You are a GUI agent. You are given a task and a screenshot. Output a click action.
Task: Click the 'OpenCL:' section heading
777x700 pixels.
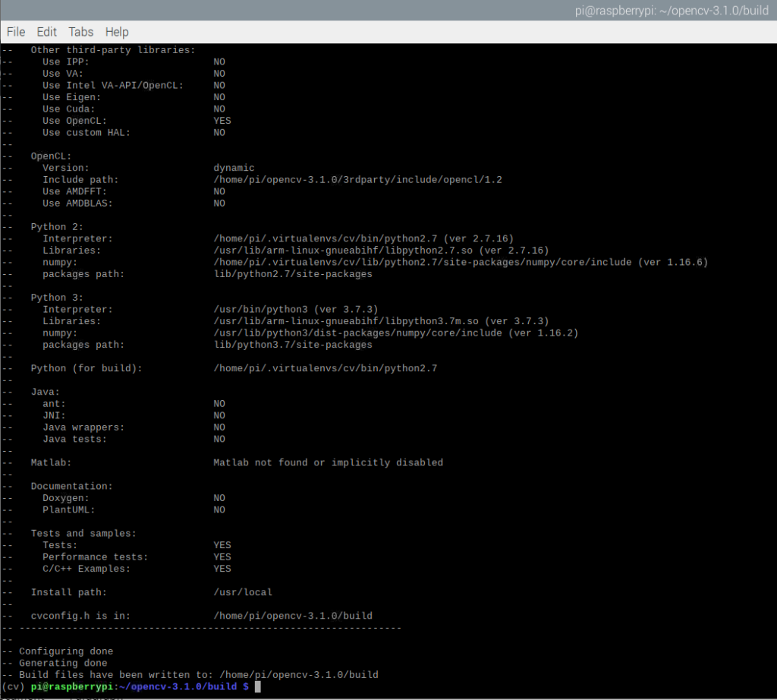point(51,156)
